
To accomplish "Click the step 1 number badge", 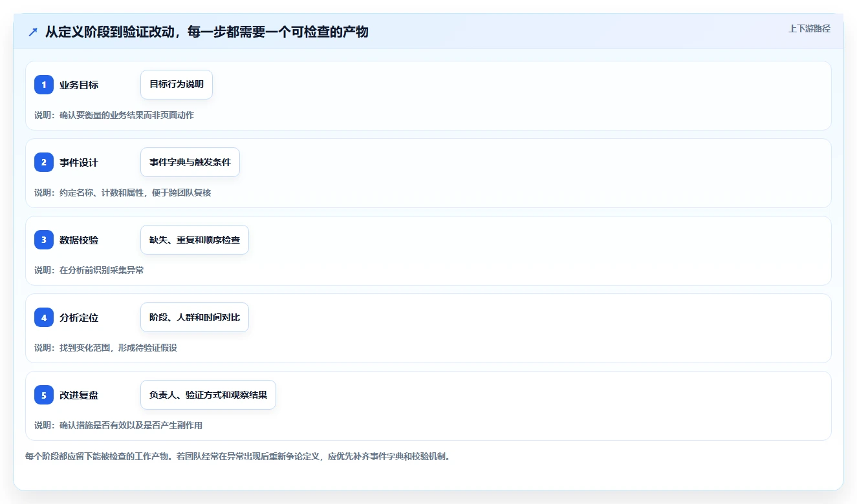I will tap(44, 85).
